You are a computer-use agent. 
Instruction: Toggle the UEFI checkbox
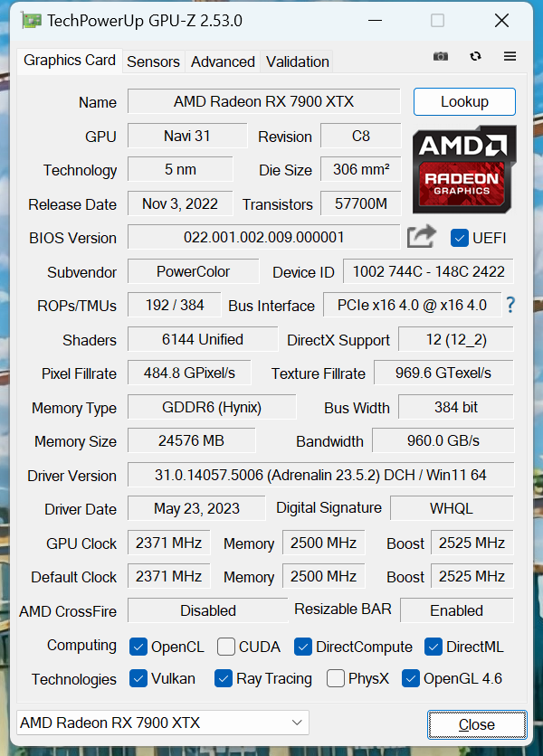tap(459, 238)
